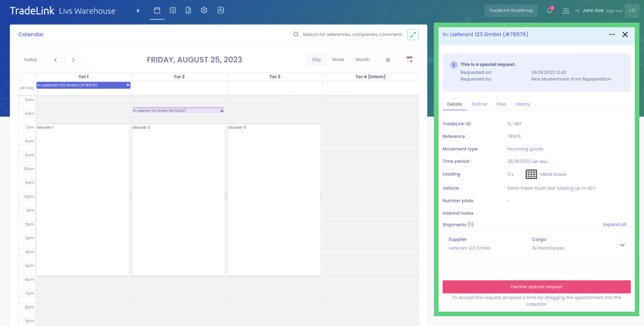644x326 pixels.
Task: Open the list view icon in top navigation
Action: 173,10
